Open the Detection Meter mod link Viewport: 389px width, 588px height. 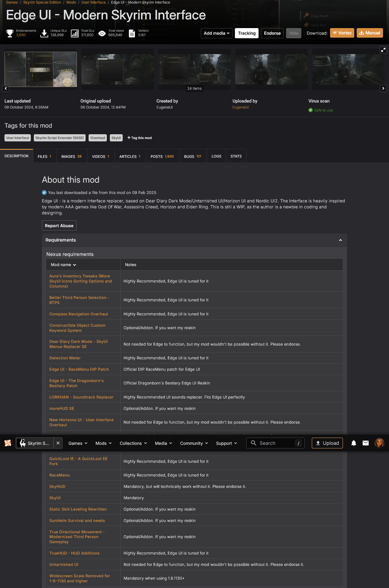[x=65, y=358]
